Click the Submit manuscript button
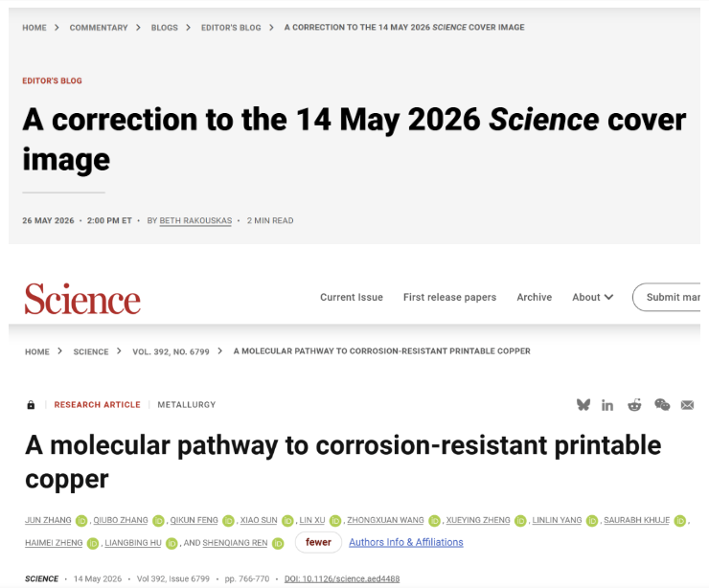The height and width of the screenshot is (588, 709). tap(667, 297)
